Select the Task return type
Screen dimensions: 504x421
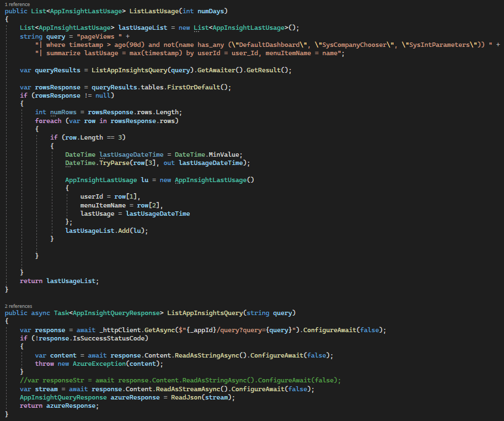[61, 313]
